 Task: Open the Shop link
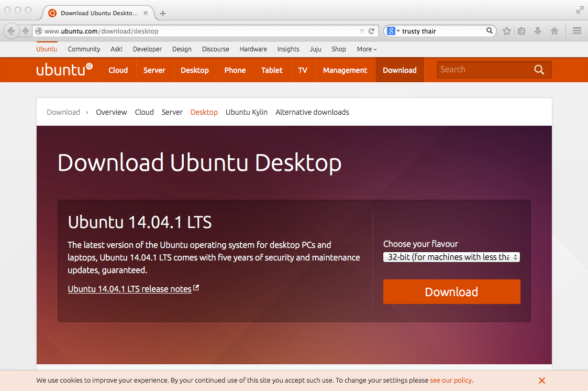[339, 49]
